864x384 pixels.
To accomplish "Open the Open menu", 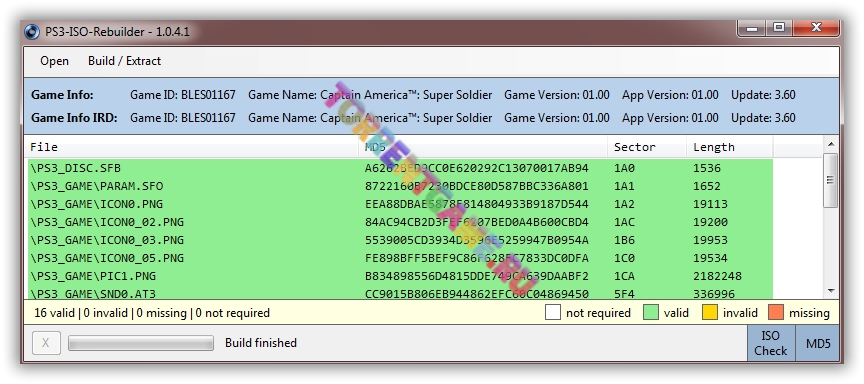I will tap(55, 61).
